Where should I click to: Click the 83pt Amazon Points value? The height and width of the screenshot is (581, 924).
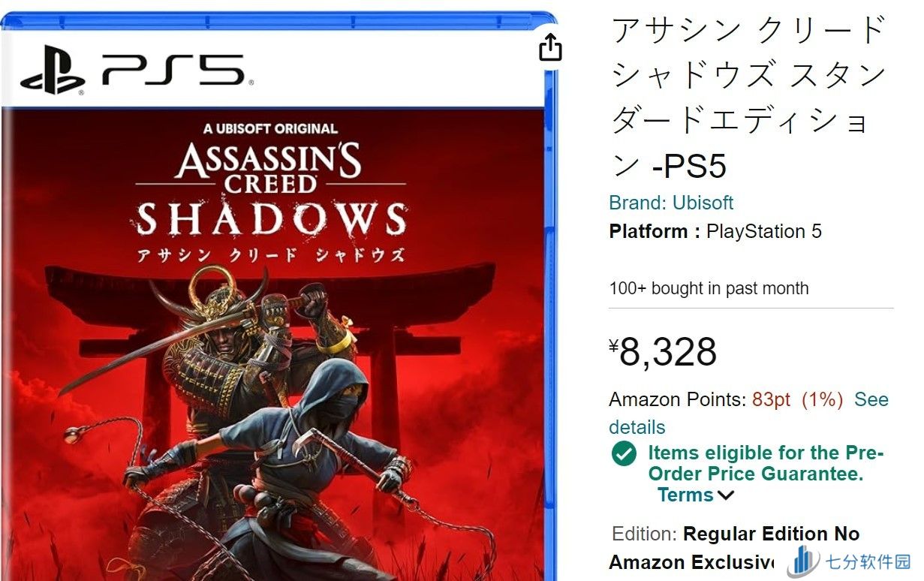pyautogui.click(x=772, y=400)
